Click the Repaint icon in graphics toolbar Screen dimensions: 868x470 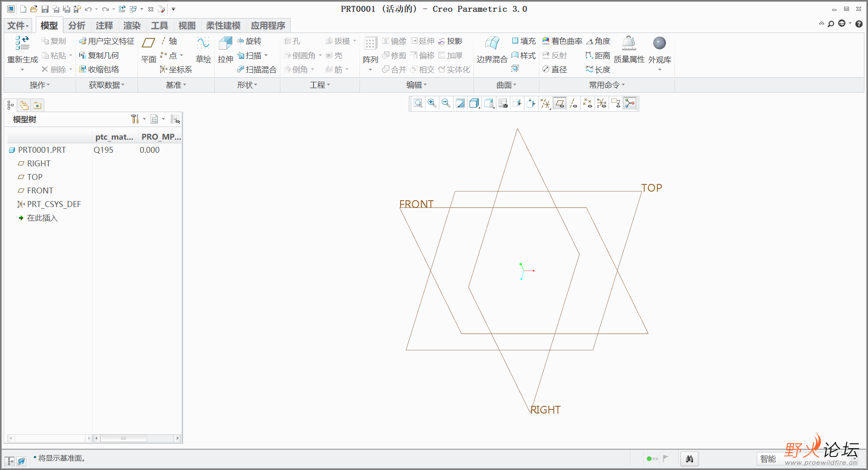[x=460, y=103]
